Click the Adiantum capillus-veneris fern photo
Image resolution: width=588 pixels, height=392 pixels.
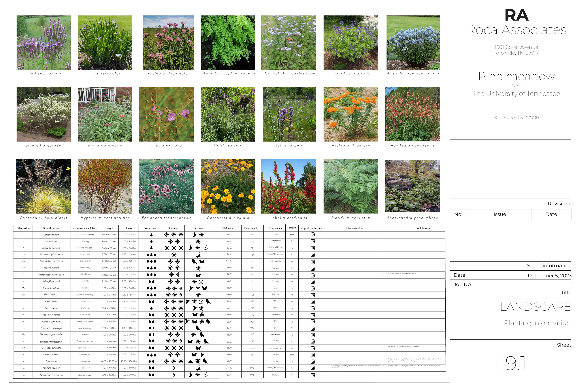point(228,43)
